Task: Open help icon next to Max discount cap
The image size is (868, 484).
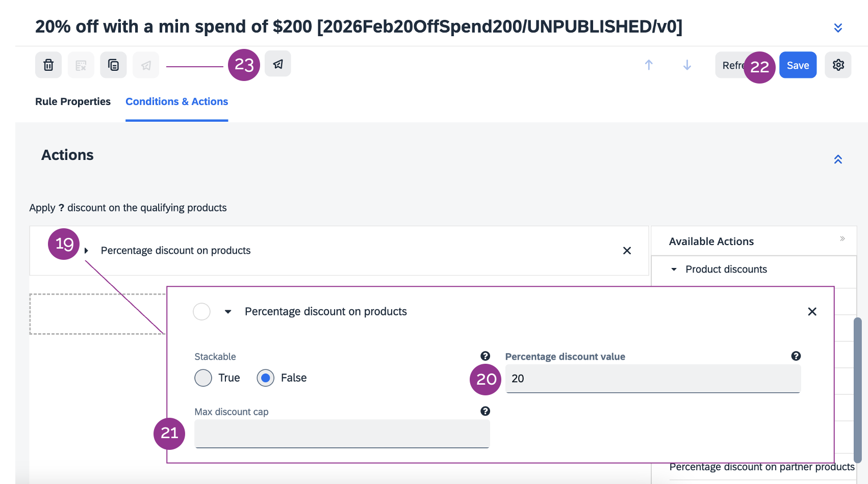Action: click(x=485, y=411)
